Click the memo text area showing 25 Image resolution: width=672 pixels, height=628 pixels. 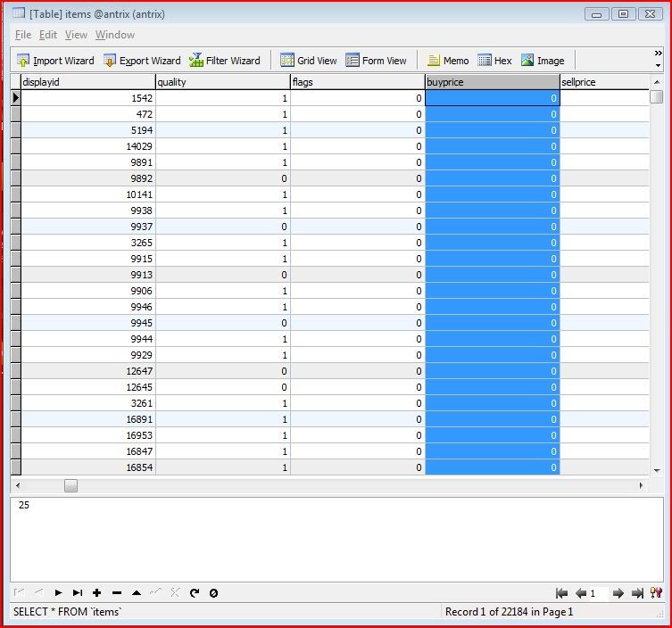click(336, 540)
